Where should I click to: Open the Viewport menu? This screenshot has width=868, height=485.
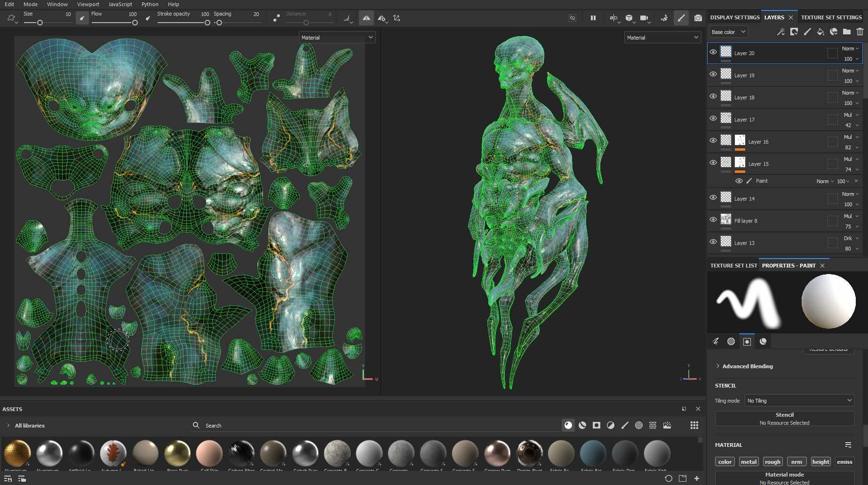tap(88, 4)
